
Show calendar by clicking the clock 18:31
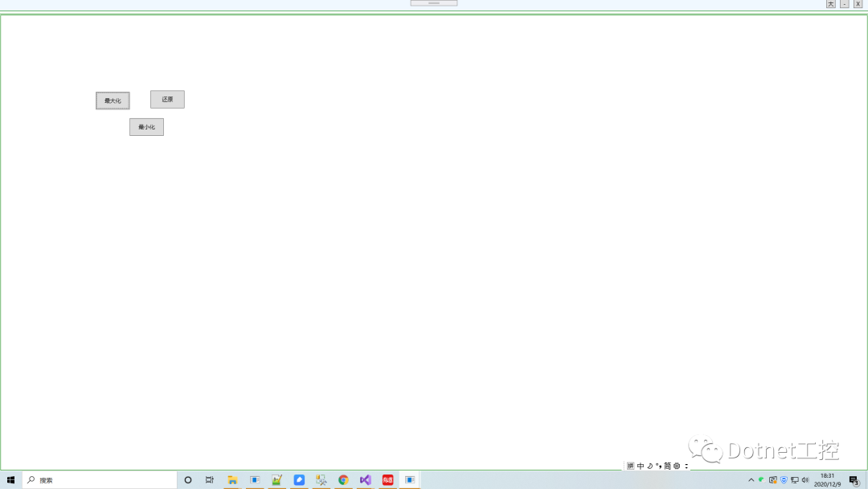[x=827, y=480]
